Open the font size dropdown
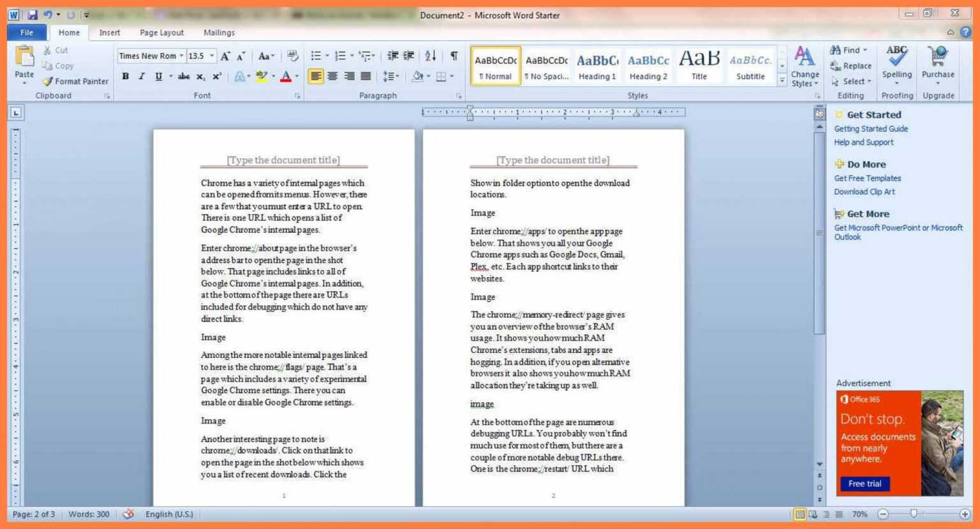Screen dimensions: 980x529 click(211, 56)
